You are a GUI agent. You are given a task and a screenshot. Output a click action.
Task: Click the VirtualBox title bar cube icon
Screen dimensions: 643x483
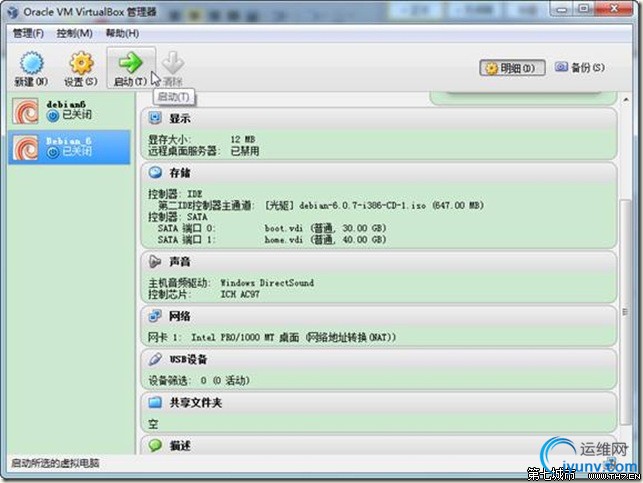[x=13, y=12]
